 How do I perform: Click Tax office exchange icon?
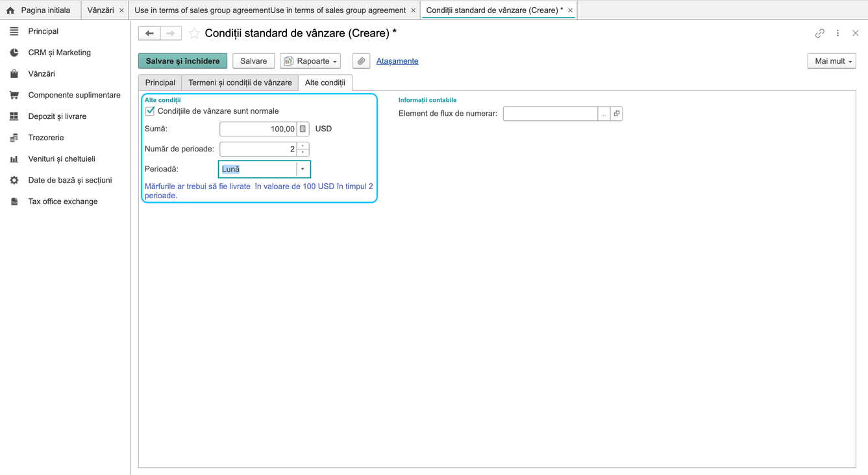(14, 201)
